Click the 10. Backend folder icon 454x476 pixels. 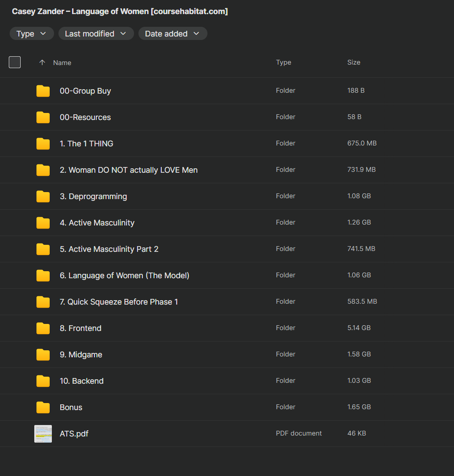(43, 381)
